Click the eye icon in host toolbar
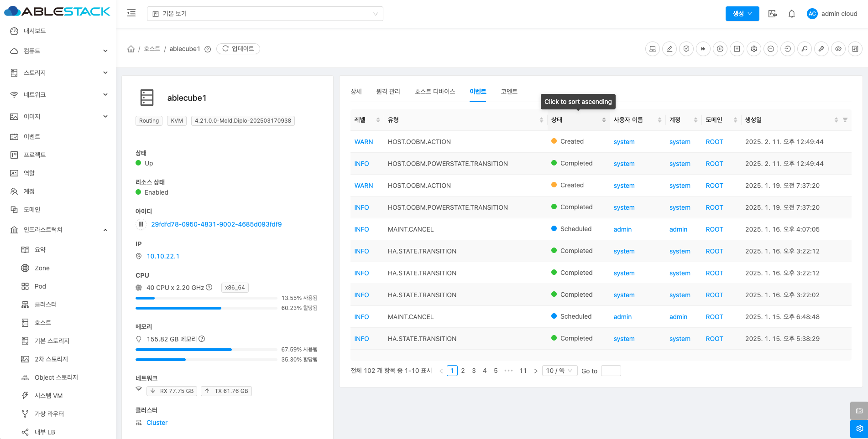The width and height of the screenshot is (868, 439). coord(838,49)
